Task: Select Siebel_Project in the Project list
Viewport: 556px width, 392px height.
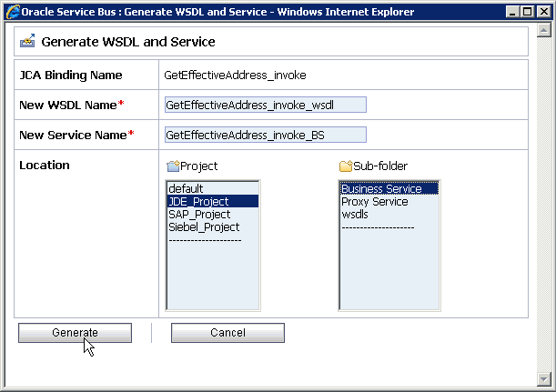Action: click(213, 226)
